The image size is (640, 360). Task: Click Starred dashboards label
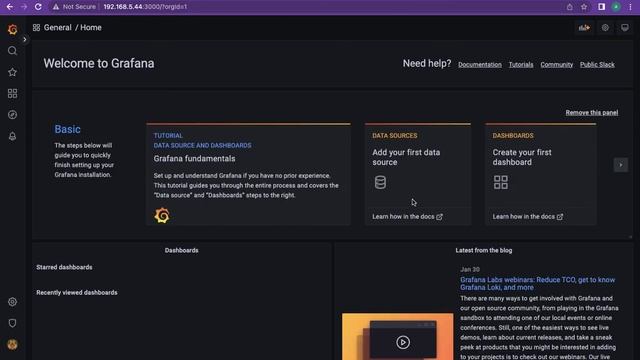[x=64, y=267]
